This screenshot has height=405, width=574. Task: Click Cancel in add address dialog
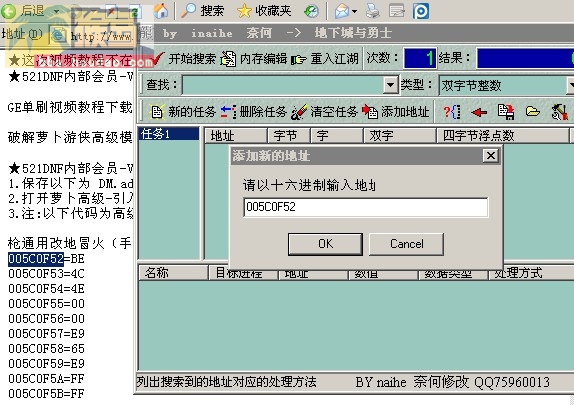pyautogui.click(x=406, y=244)
